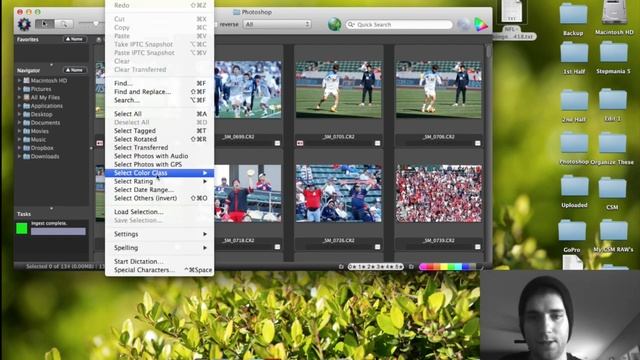The height and width of the screenshot is (360, 640).
Task: Click the Name sort button in Navigator
Action: 75,70
